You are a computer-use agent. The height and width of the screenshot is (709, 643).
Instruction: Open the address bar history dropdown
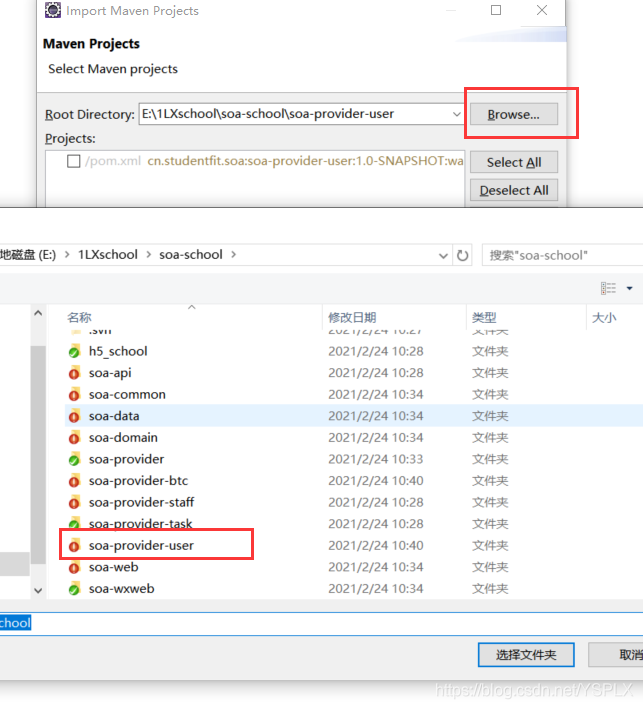point(443,256)
